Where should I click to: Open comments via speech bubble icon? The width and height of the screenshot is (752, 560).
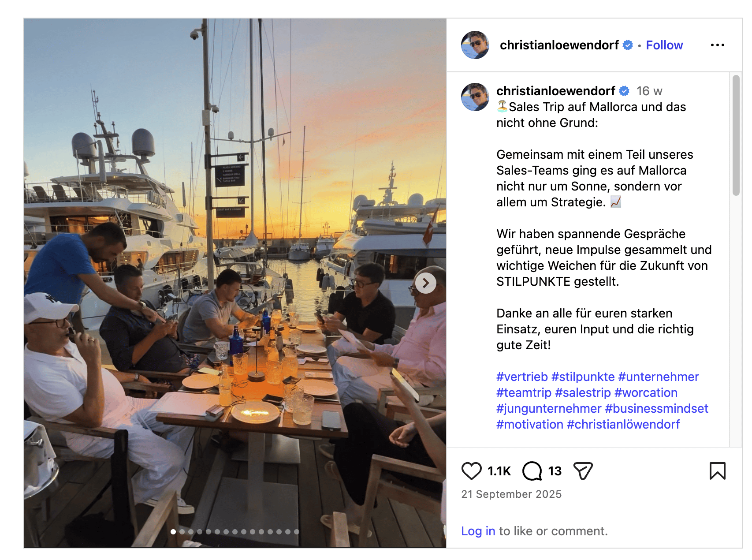coord(532,471)
